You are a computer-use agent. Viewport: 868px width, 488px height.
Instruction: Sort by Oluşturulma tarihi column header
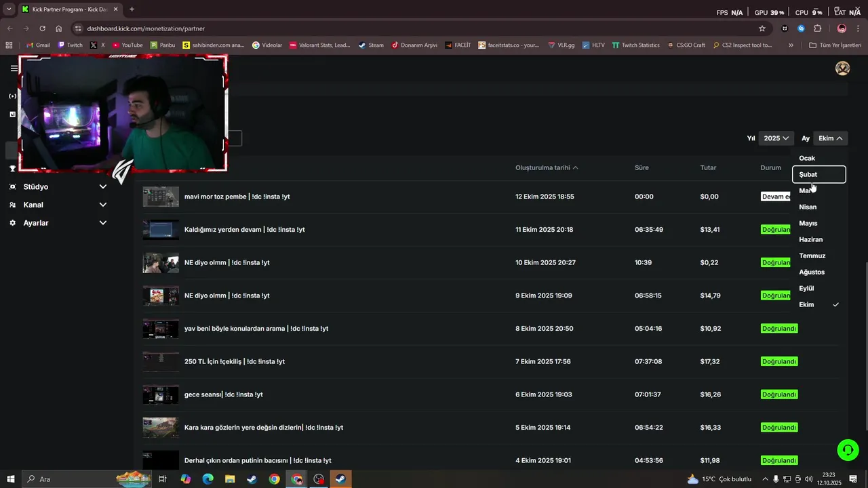[x=547, y=167]
